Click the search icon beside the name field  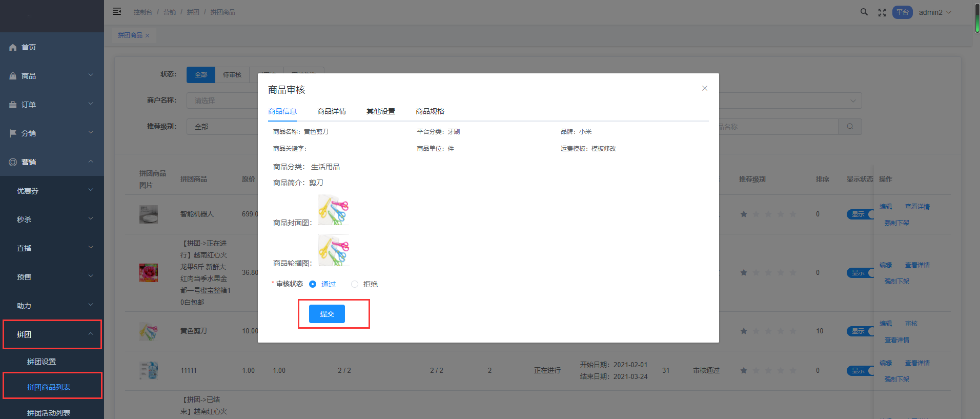(850, 127)
